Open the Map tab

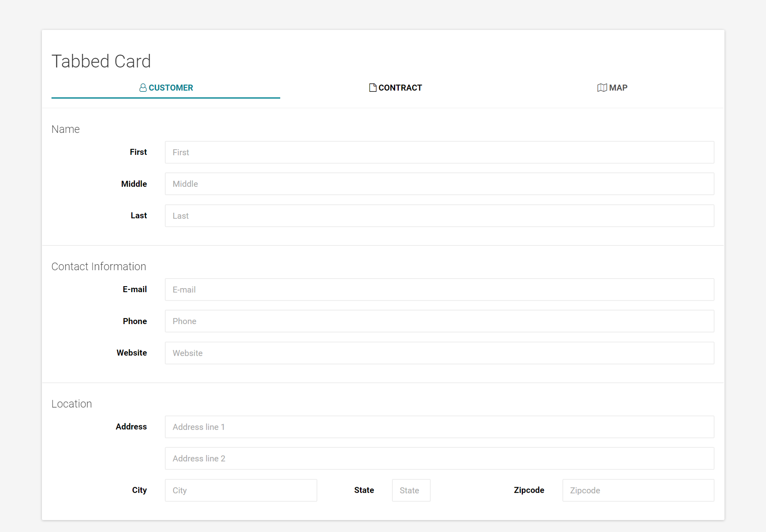tap(612, 88)
